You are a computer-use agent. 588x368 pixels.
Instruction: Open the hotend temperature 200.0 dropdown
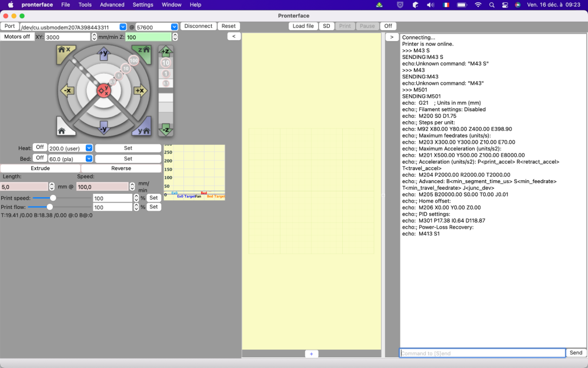89,148
